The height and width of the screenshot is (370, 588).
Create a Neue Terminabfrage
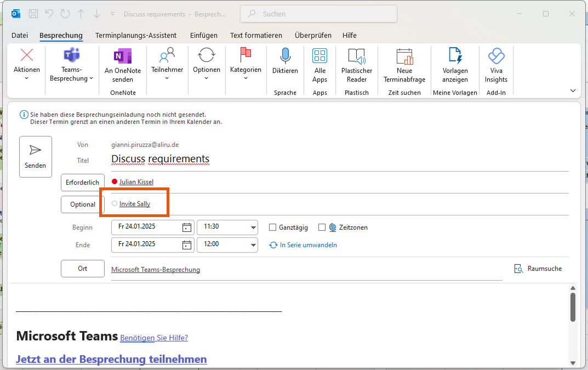point(404,66)
